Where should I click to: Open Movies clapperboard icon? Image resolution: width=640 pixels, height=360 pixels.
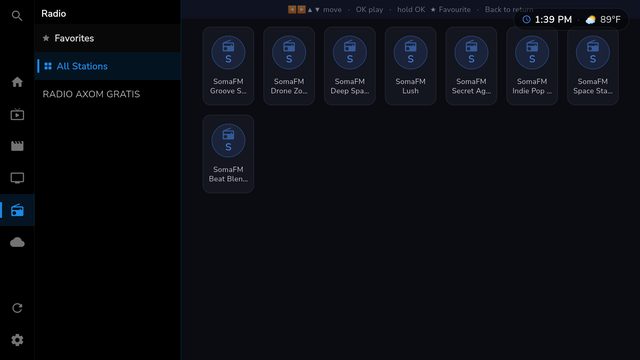click(x=17, y=146)
